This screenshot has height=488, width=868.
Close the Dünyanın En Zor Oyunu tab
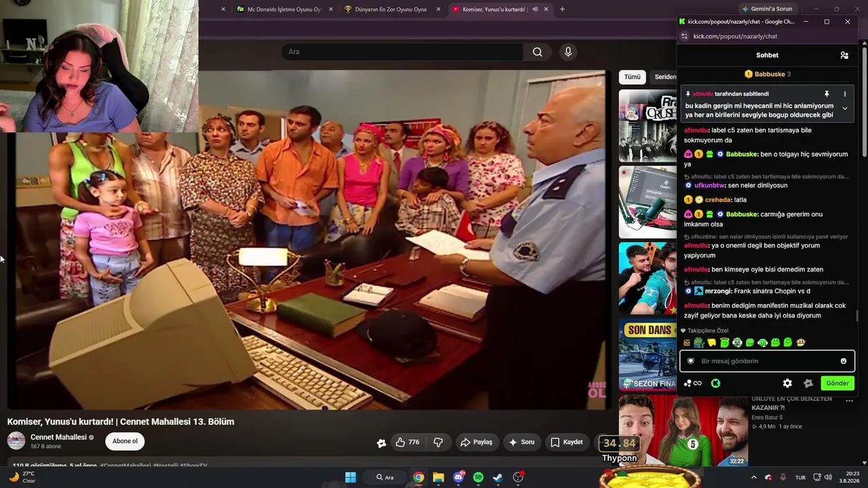pyautogui.click(x=438, y=9)
